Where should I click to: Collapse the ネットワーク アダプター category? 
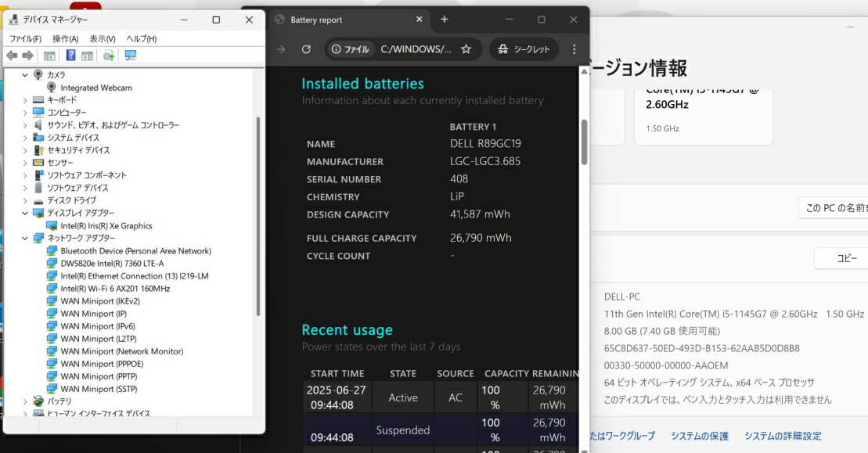pos(25,238)
